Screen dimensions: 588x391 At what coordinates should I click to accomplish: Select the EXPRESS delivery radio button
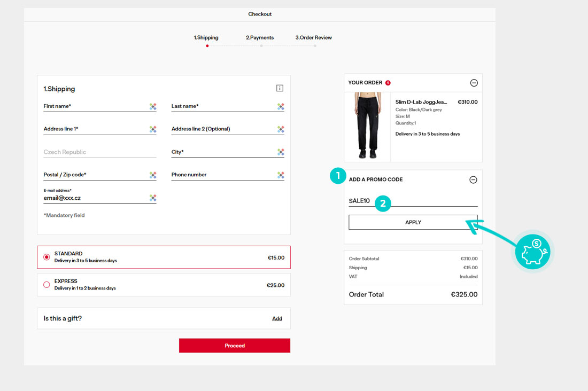(x=47, y=285)
